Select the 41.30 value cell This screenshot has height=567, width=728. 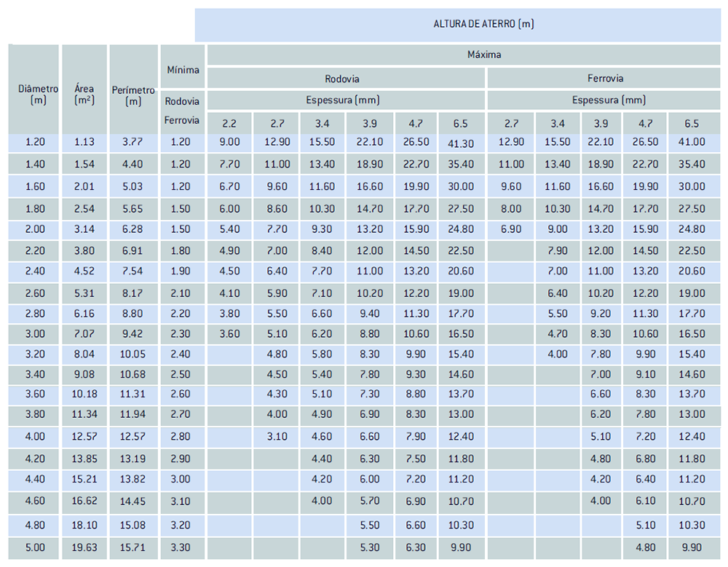coord(460,143)
